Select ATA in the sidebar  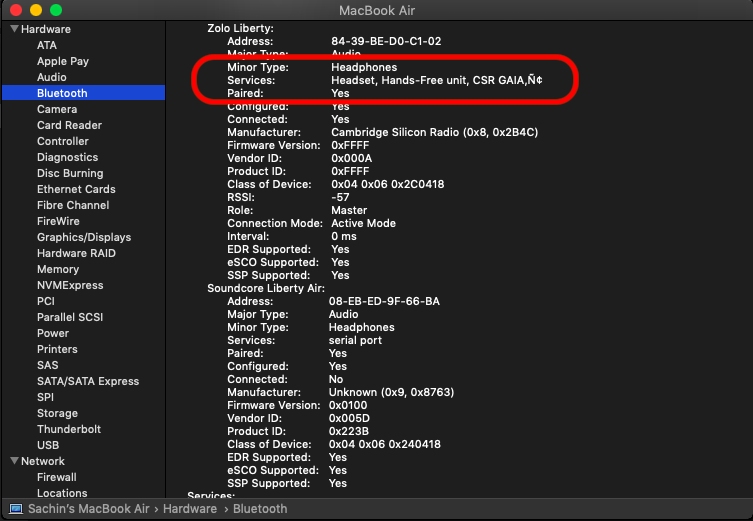click(x=47, y=45)
